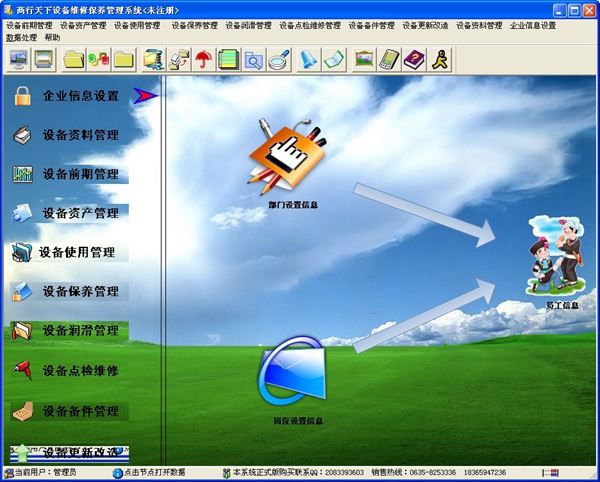Click the padlock icon beside 企业信息设置

pyautogui.click(x=23, y=96)
